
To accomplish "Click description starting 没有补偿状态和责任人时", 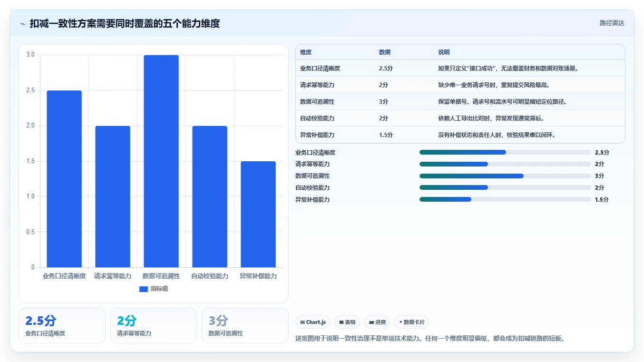I will [497, 135].
